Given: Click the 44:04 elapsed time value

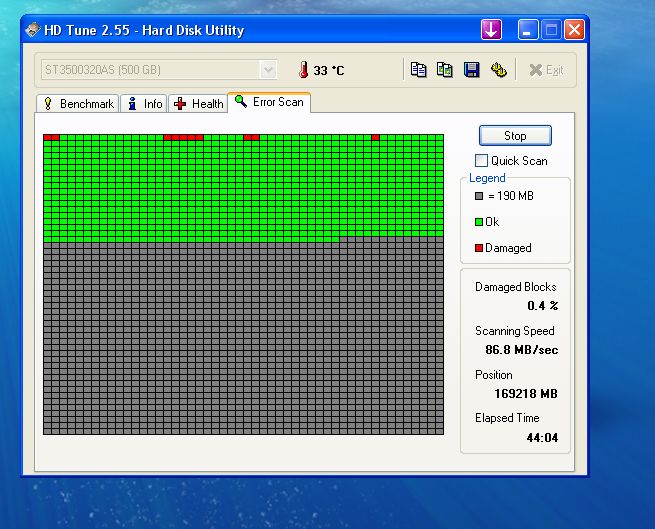Looking at the screenshot, I should pos(542,438).
